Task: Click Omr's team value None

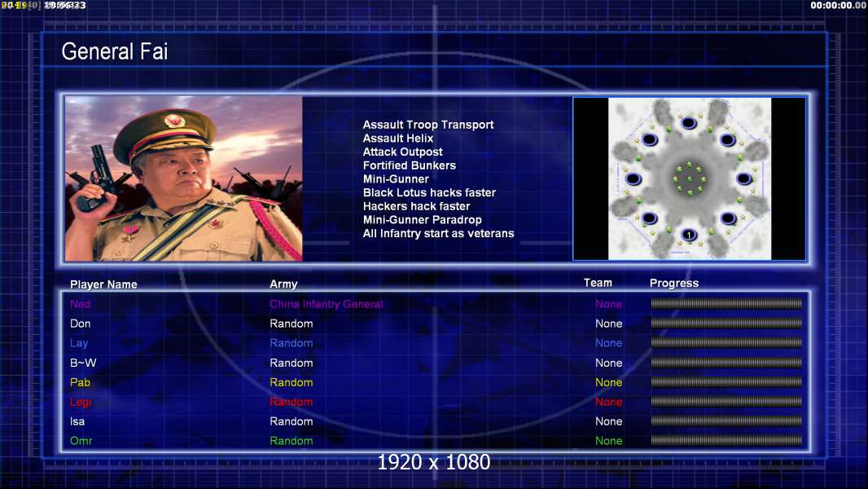Action: point(608,441)
